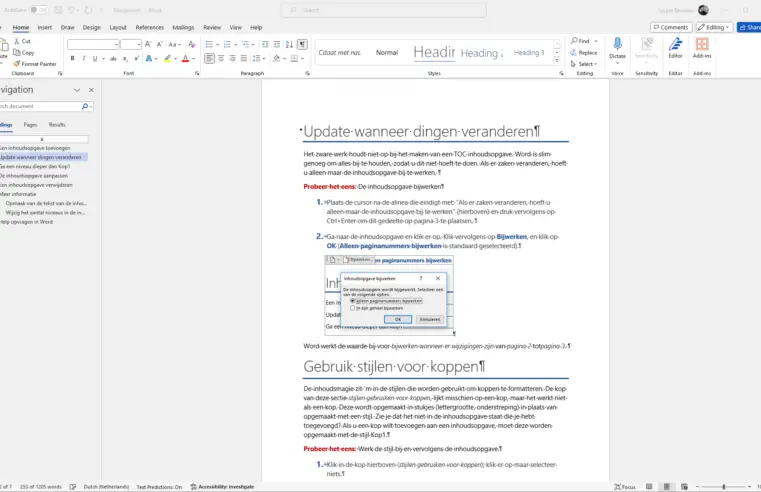Justify the paragraph text
761x492 pixels.
click(x=244, y=58)
